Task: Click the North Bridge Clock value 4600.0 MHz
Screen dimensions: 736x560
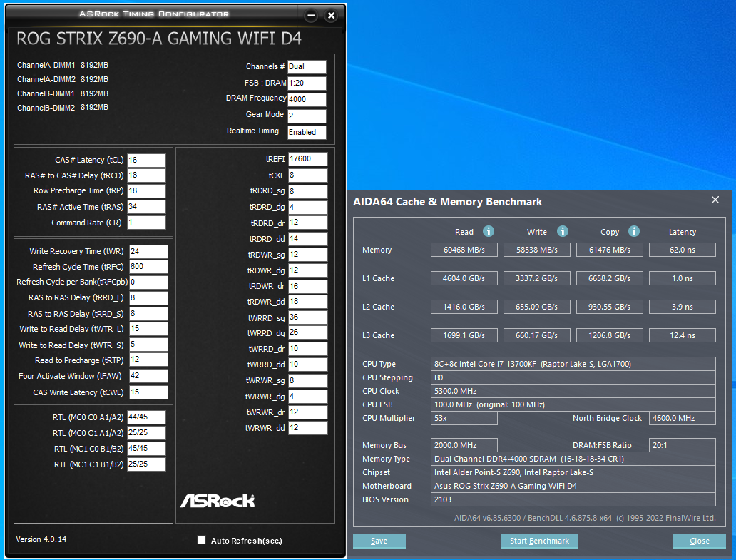Action: click(x=683, y=418)
